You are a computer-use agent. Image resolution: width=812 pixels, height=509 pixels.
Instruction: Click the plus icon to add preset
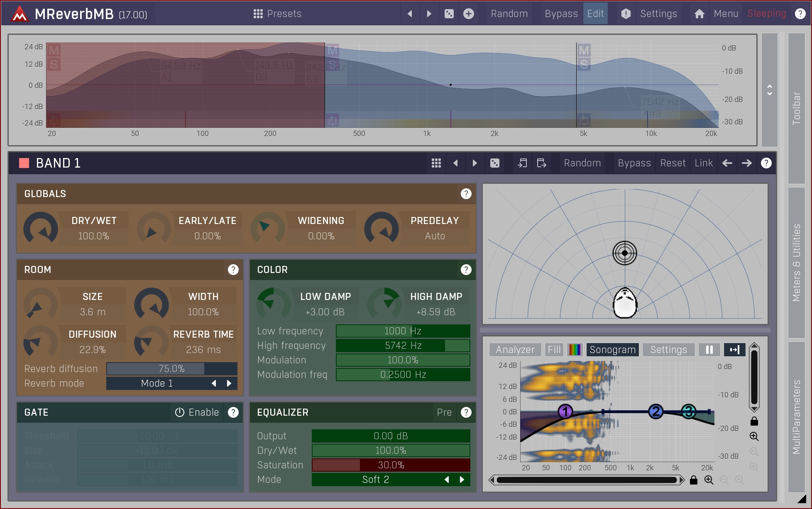pyautogui.click(x=469, y=14)
